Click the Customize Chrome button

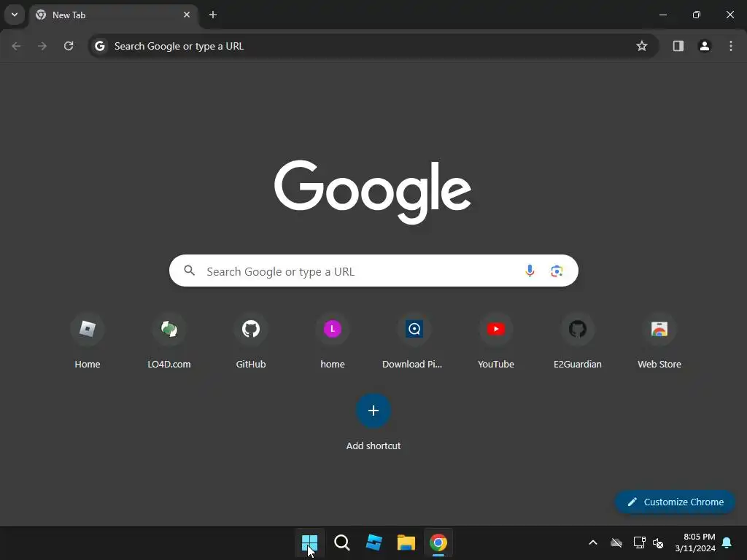675,502
